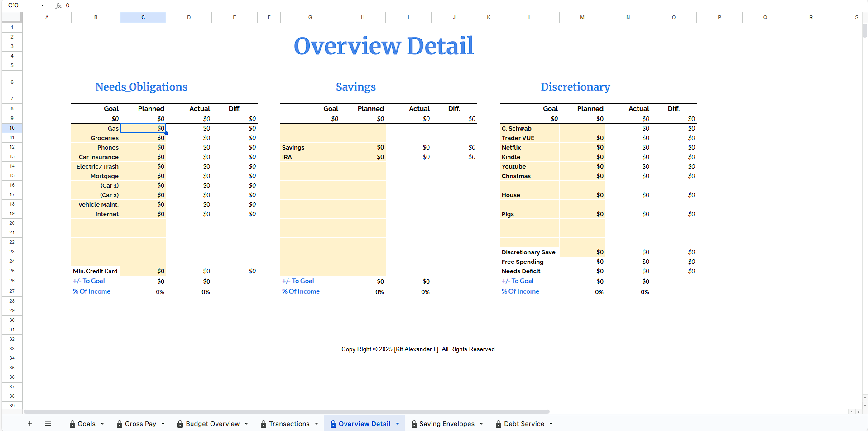Click the lock icon on Goals tab
Image resolution: width=868 pixels, height=431 pixels.
(x=72, y=424)
